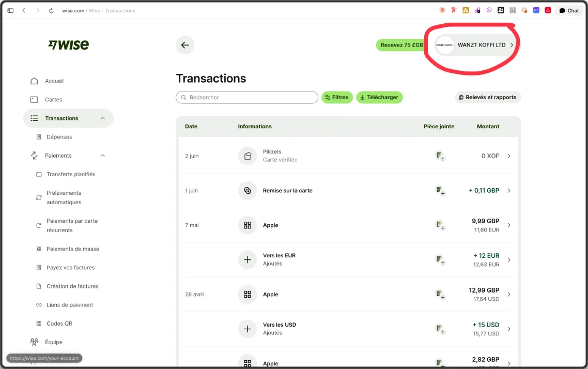Open details chevron for the 12,99 GBP Apple row
The image size is (588, 369).
click(x=509, y=295)
